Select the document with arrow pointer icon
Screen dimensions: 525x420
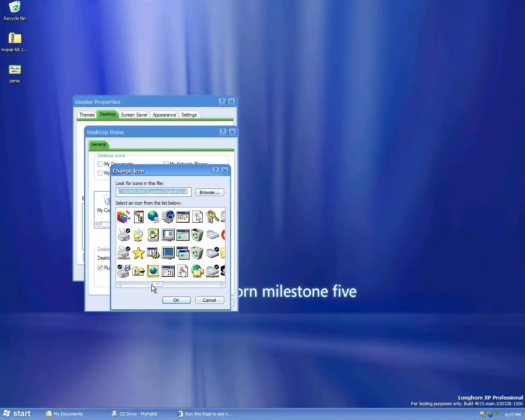(x=197, y=217)
